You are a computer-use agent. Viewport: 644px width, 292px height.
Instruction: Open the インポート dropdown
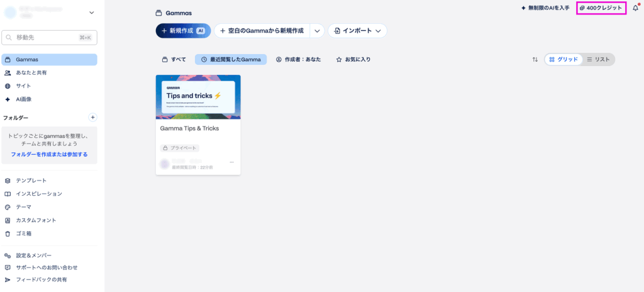click(x=357, y=30)
